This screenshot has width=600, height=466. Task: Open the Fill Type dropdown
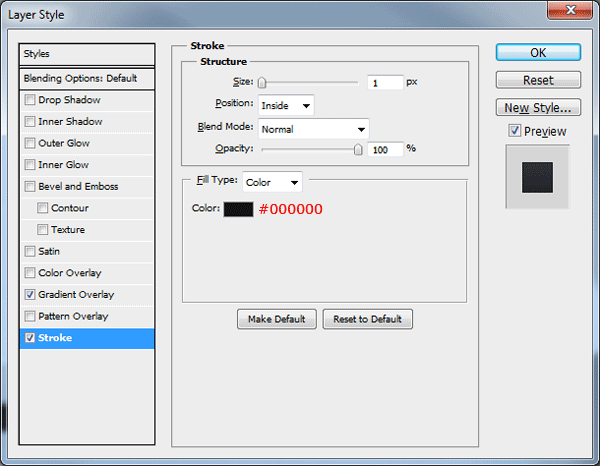point(272,182)
